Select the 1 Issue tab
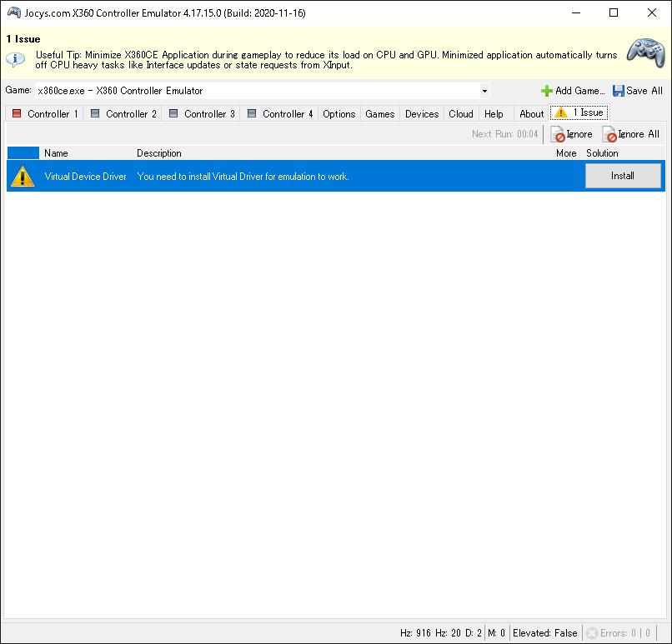 coord(579,112)
